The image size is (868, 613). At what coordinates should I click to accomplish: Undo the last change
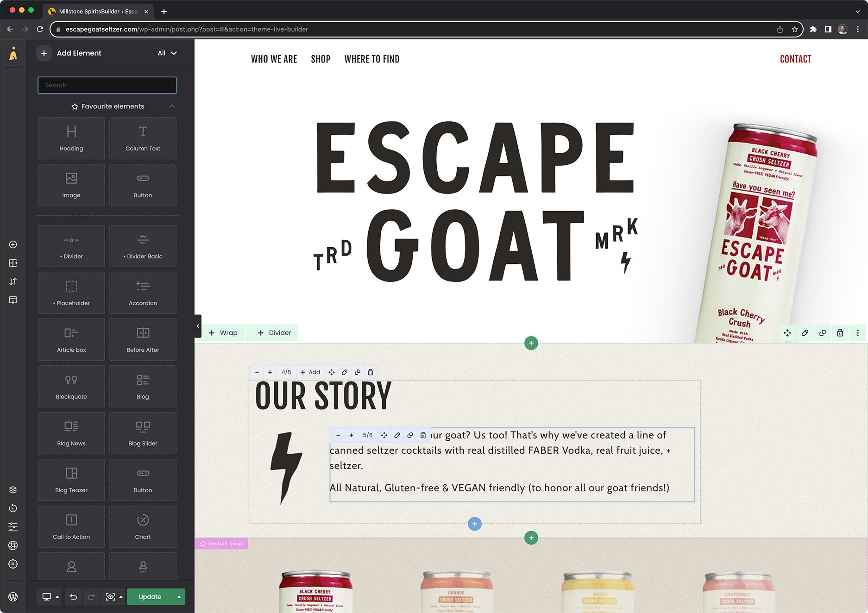click(73, 597)
